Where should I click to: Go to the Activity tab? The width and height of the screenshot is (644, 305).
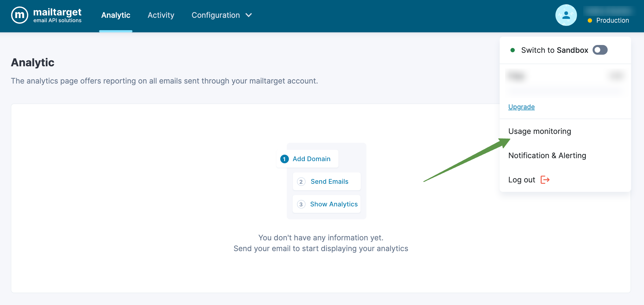(161, 15)
